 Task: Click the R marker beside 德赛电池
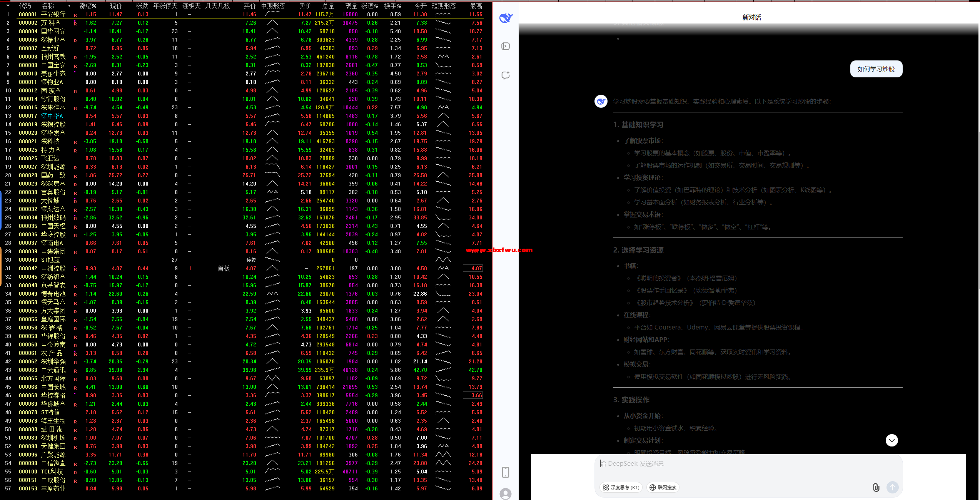click(75, 294)
